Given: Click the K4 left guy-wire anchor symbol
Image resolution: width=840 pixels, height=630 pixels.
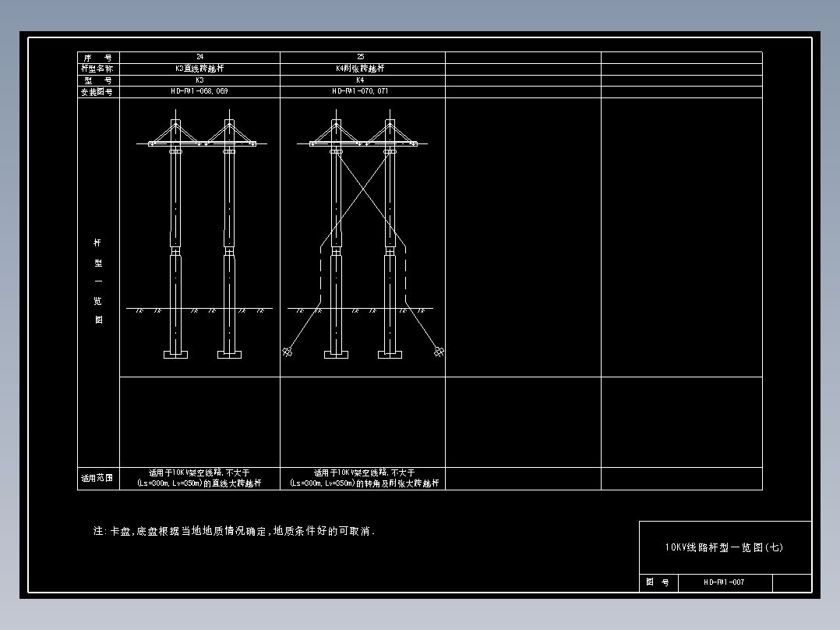Looking at the screenshot, I should pyautogui.click(x=288, y=352).
